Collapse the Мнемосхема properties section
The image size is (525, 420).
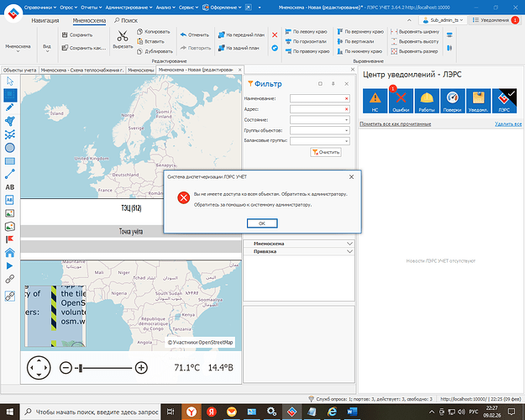coord(349,244)
